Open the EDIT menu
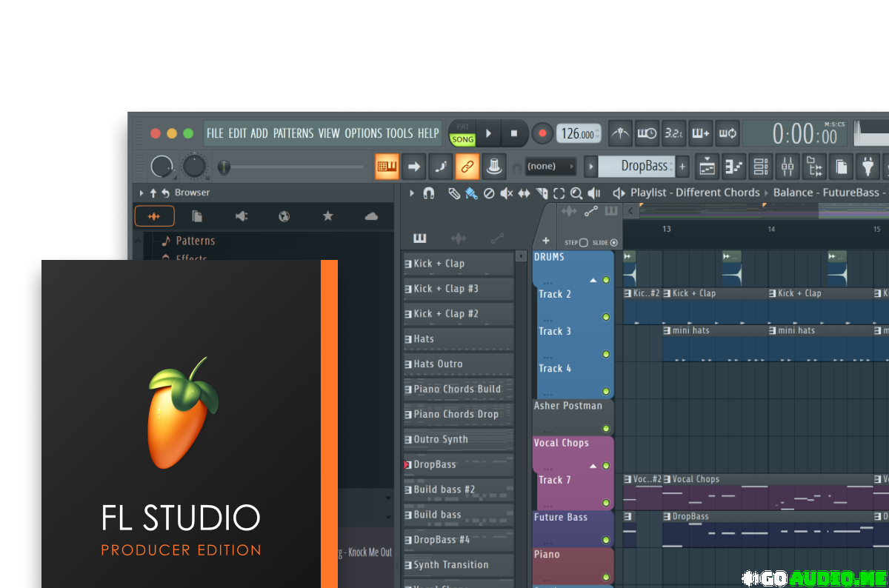The width and height of the screenshot is (889, 588). point(237,133)
